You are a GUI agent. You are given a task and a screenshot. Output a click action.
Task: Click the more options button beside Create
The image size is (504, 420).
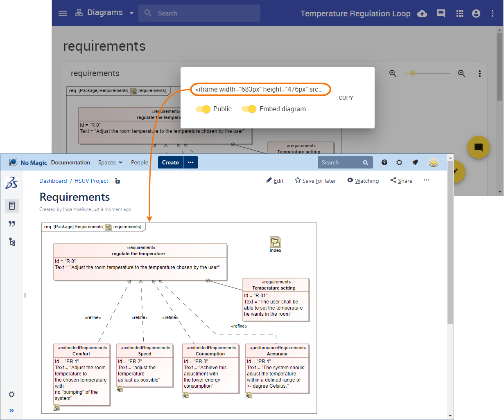click(x=191, y=162)
